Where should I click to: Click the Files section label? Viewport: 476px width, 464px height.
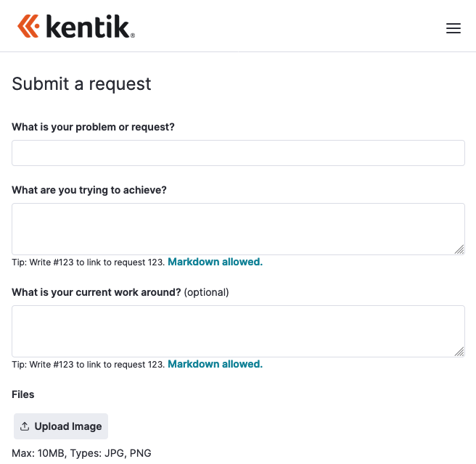click(23, 394)
